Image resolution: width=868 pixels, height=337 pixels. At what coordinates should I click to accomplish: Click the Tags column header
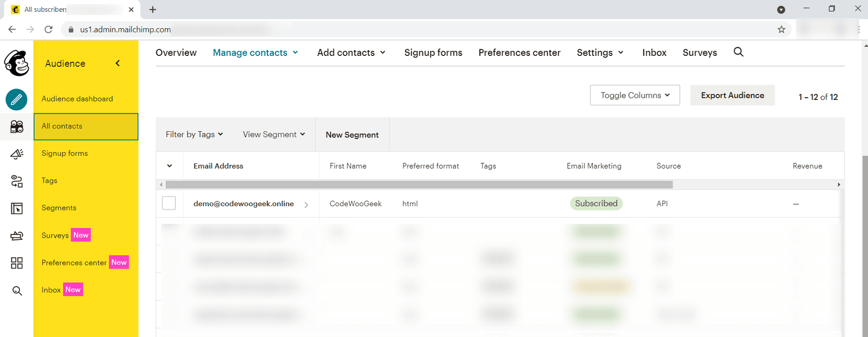point(488,166)
